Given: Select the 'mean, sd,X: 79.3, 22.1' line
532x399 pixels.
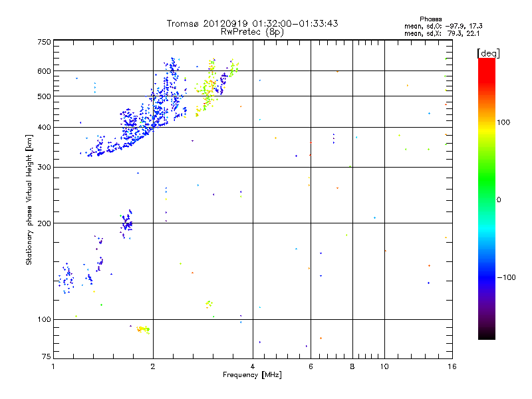Looking at the screenshot, I should tap(442, 33).
